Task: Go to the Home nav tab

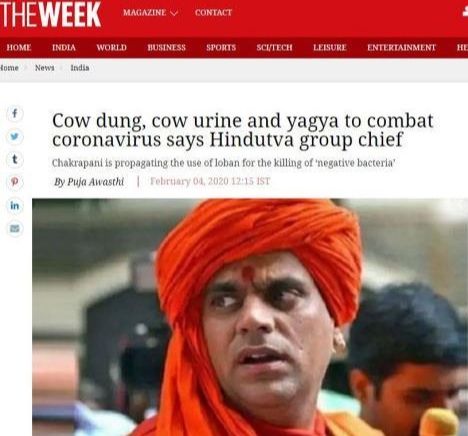Action: point(19,48)
